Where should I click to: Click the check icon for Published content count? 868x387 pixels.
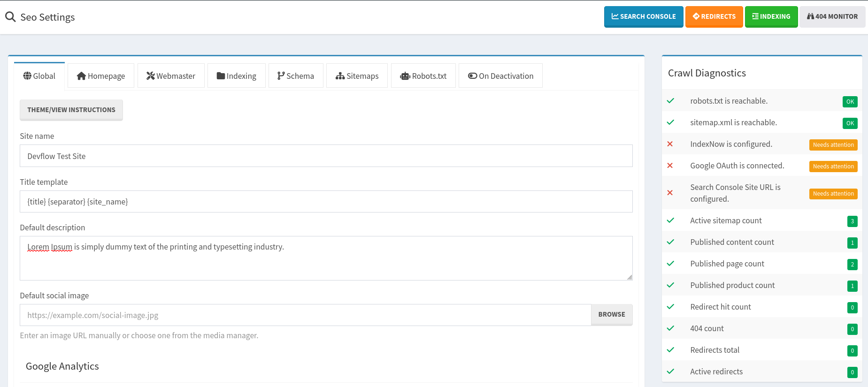(x=670, y=242)
